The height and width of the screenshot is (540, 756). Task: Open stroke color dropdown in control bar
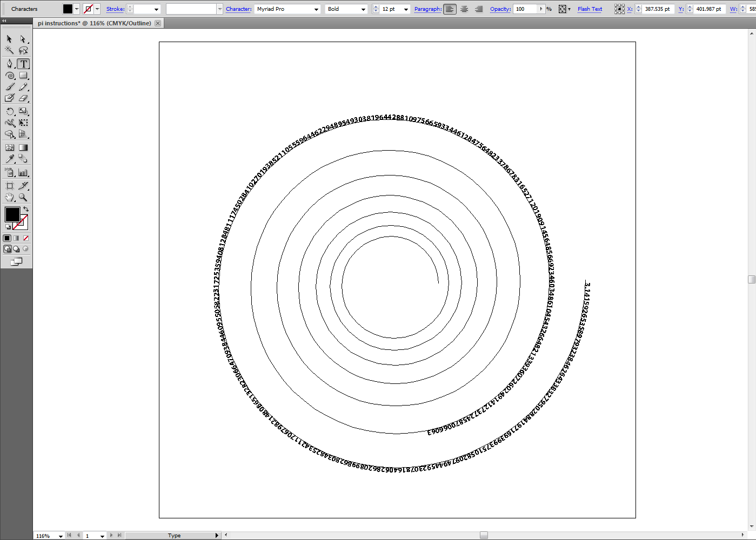97,9
